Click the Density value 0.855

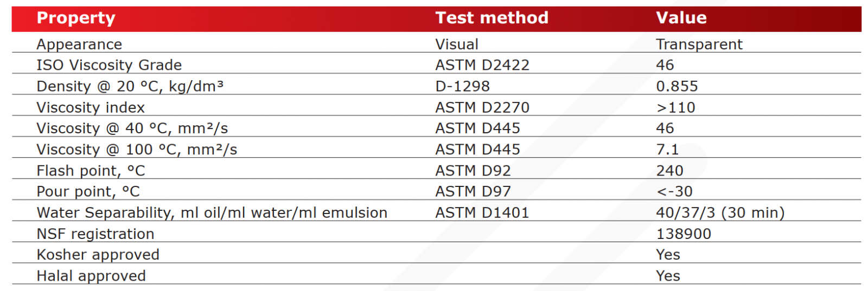676,86
